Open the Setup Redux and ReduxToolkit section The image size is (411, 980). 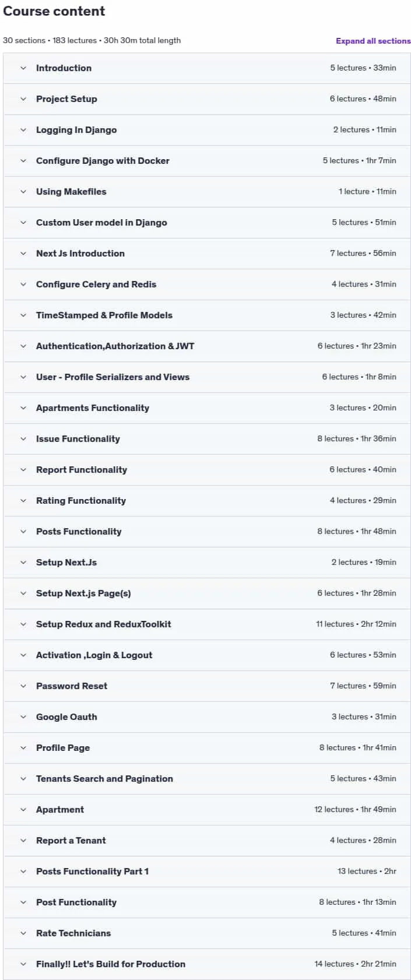207,624
